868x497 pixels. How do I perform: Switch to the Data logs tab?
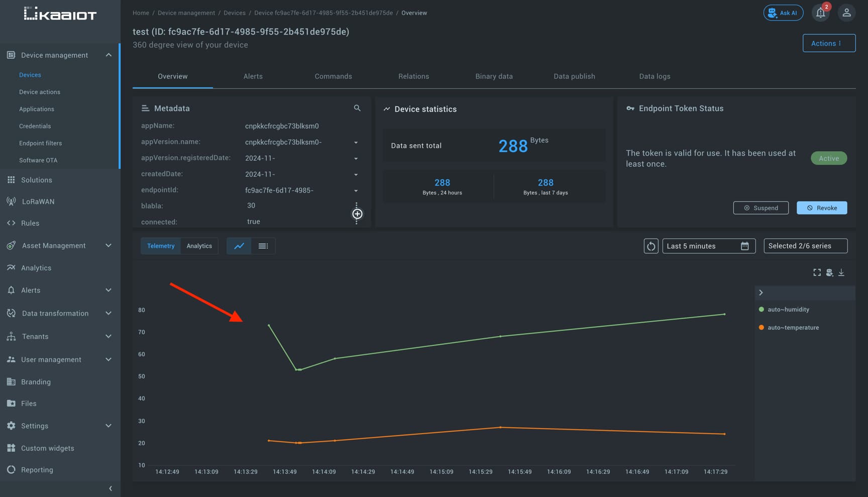click(655, 76)
